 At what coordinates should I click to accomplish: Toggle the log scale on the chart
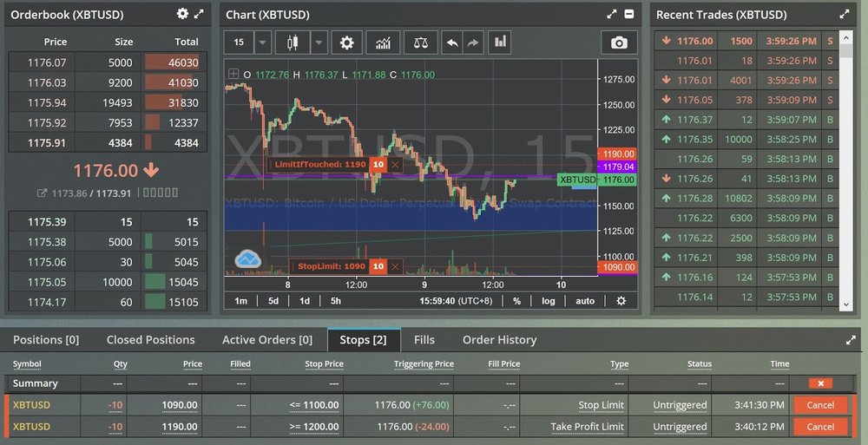point(549,301)
